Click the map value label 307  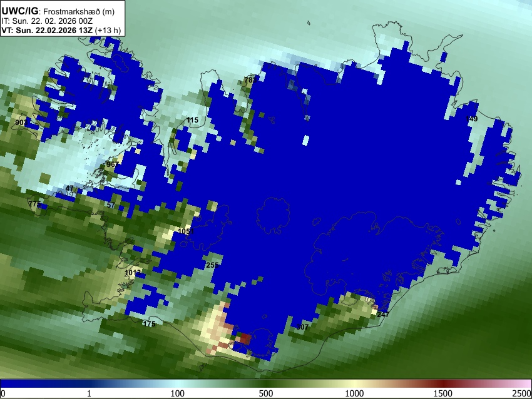pyautogui.click(x=302, y=327)
